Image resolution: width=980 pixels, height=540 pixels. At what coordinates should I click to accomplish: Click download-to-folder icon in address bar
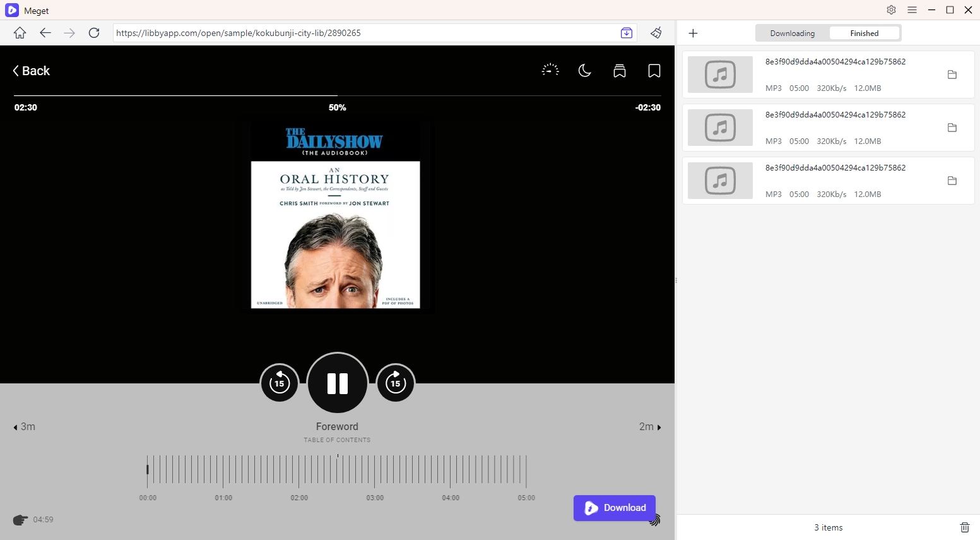pyautogui.click(x=627, y=33)
